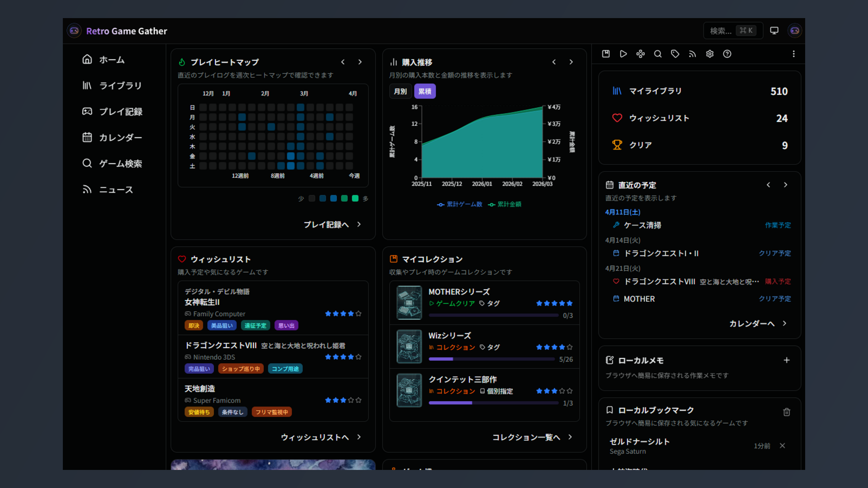Screen dimensions: 868x488
Task: Show previous purchase trend period
Action: (x=554, y=62)
